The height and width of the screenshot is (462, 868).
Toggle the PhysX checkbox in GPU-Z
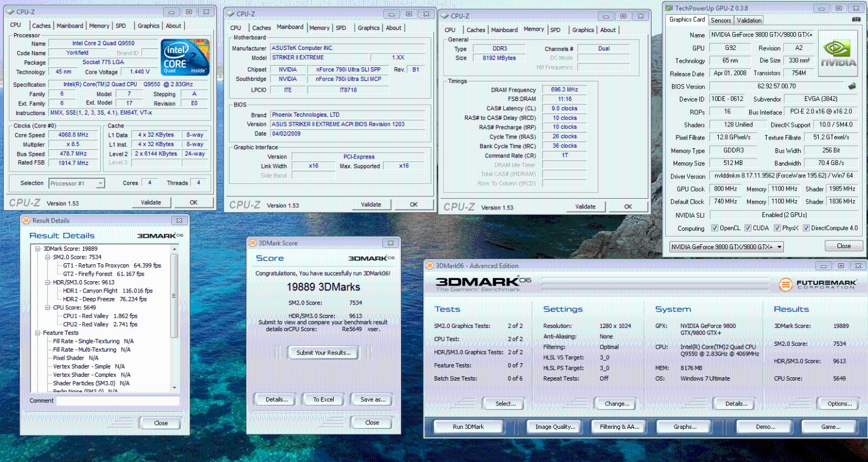tap(777, 228)
